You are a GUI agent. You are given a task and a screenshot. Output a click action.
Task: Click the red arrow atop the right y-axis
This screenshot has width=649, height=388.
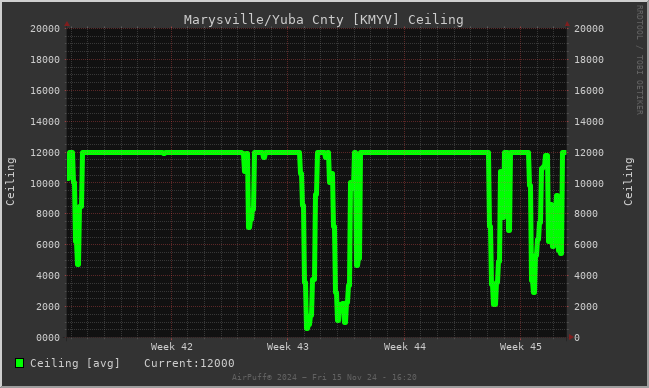point(567,24)
